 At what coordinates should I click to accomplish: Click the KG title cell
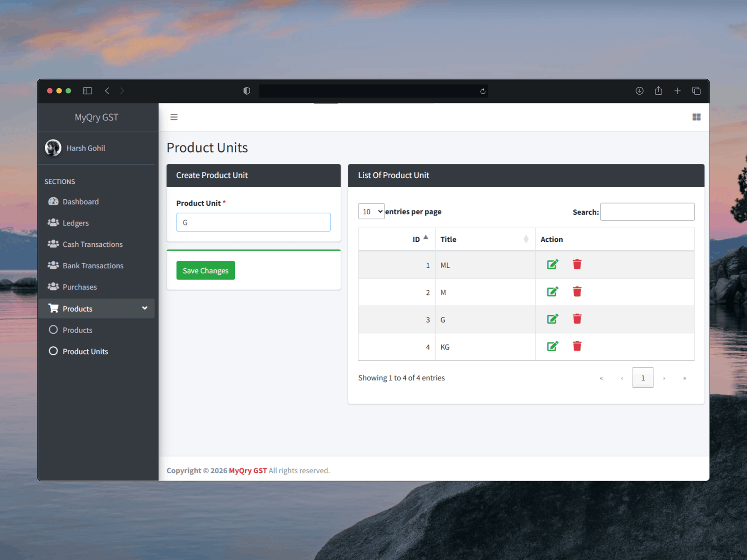tap(485, 347)
